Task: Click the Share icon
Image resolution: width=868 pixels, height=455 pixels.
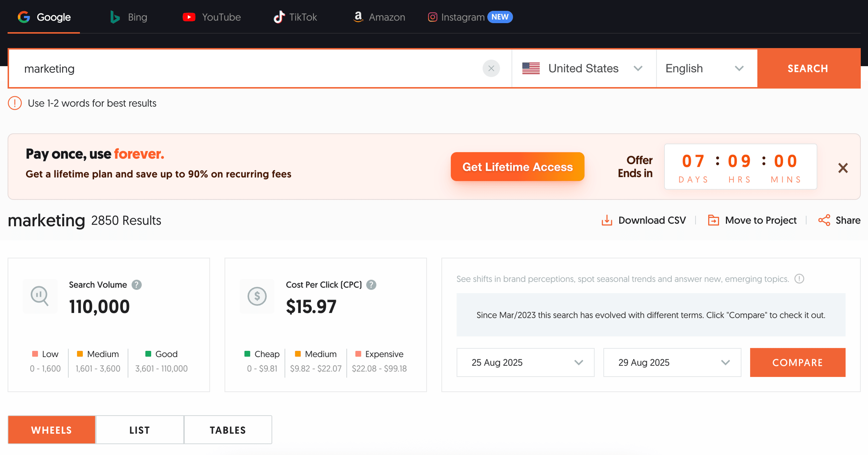Action: click(x=824, y=220)
